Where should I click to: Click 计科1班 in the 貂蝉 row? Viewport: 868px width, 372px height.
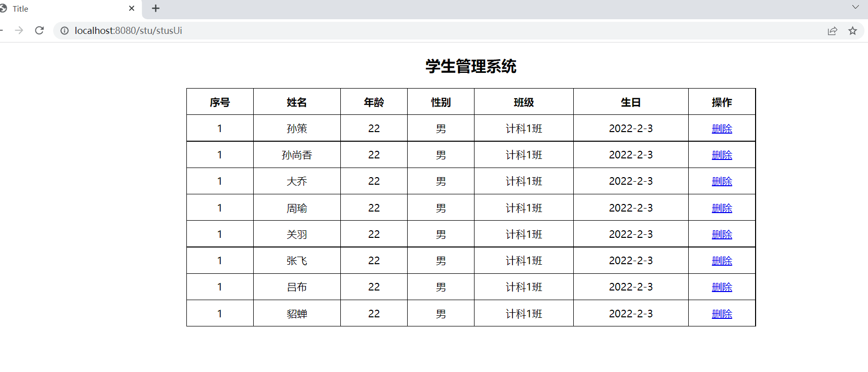524,314
